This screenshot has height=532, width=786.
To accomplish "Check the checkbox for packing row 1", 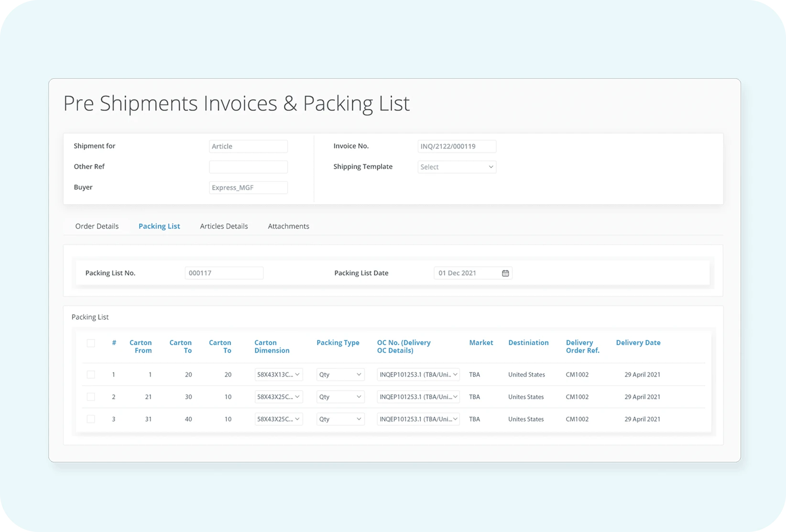I will [x=91, y=375].
